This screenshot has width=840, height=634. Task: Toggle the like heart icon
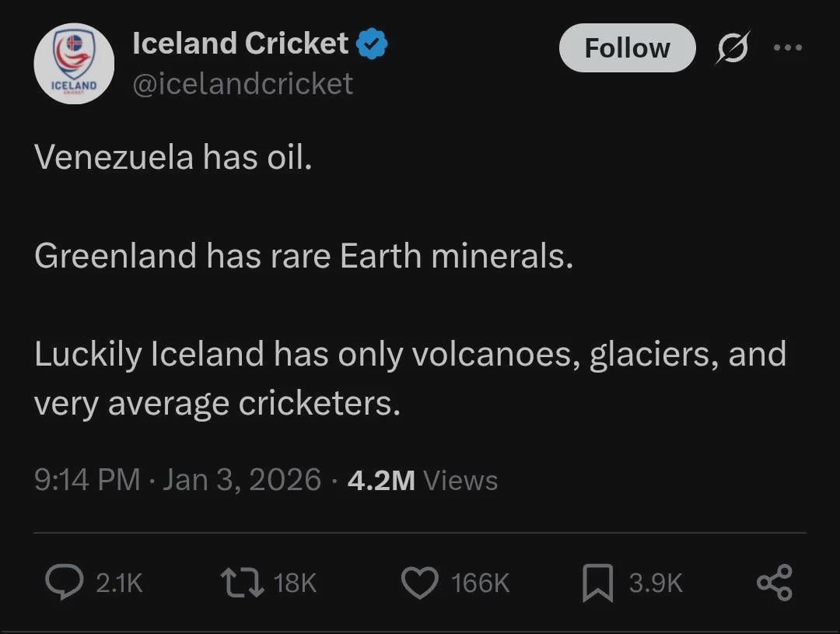click(419, 583)
